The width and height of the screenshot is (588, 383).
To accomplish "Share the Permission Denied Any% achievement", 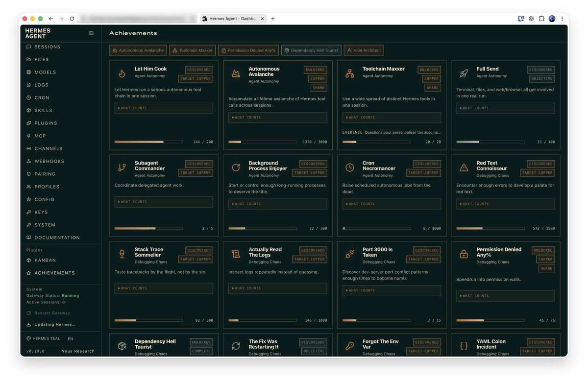I will 547,268.
